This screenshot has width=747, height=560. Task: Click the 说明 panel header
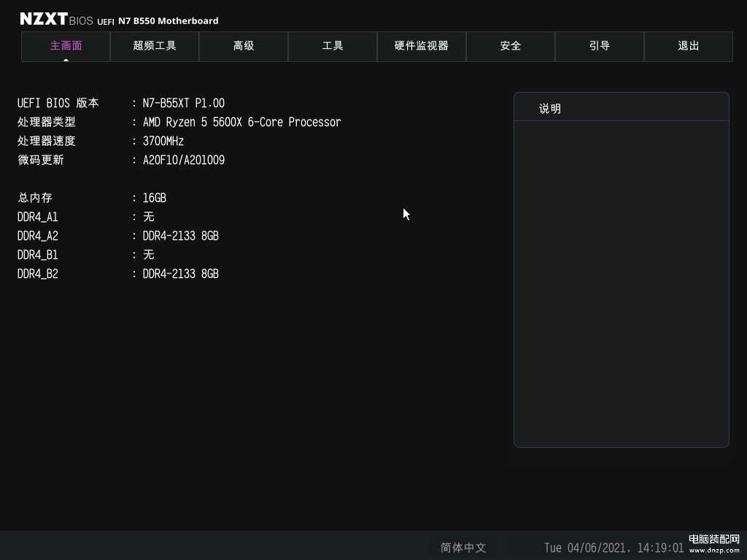pyautogui.click(x=622, y=108)
